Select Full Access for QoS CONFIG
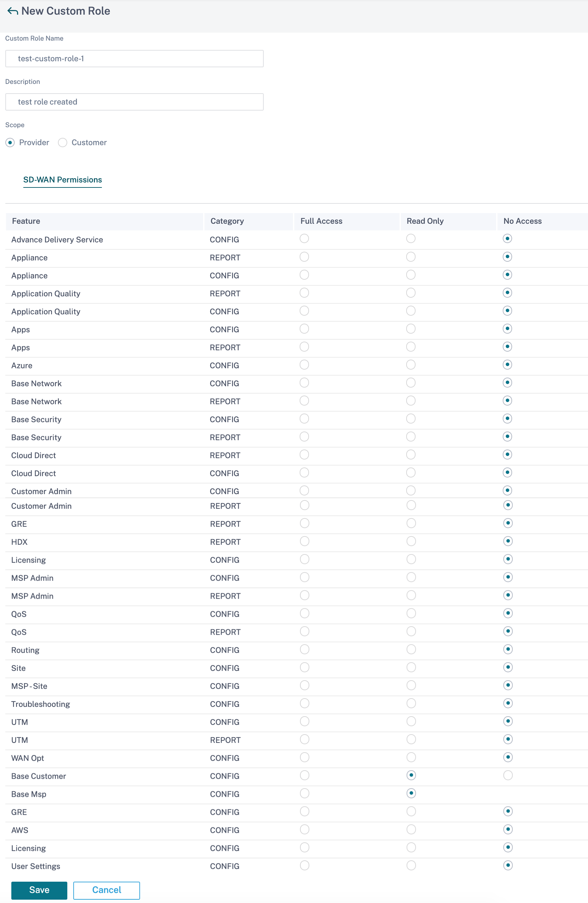The image size is (588, 903). (305, 614)
